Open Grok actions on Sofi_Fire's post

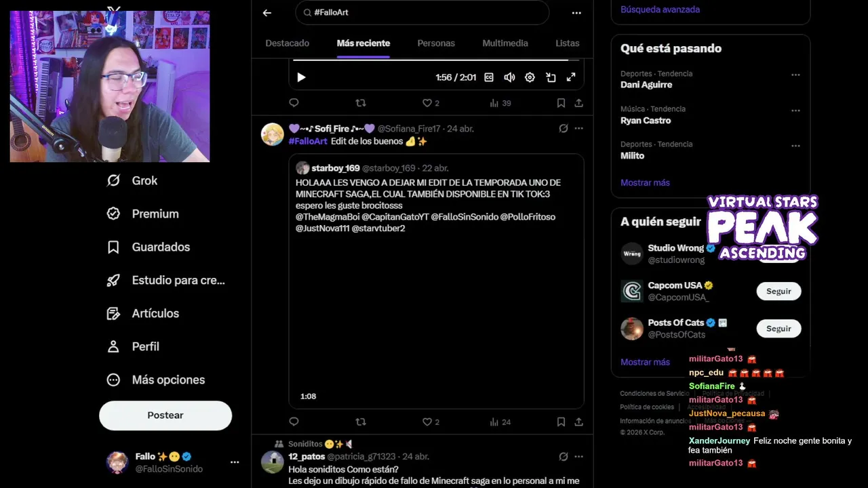point(563,128)
